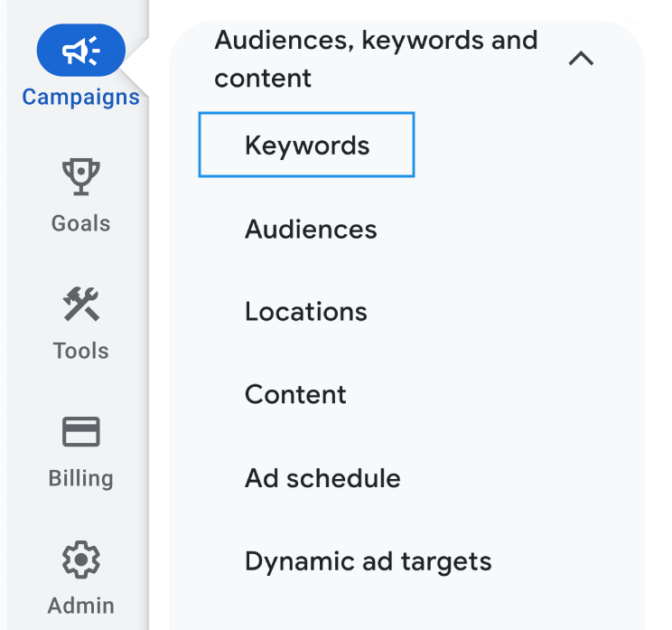This screenshot has width=672, height=630.
Task: Open Admin via the gear icon
Action: point(80,560)
